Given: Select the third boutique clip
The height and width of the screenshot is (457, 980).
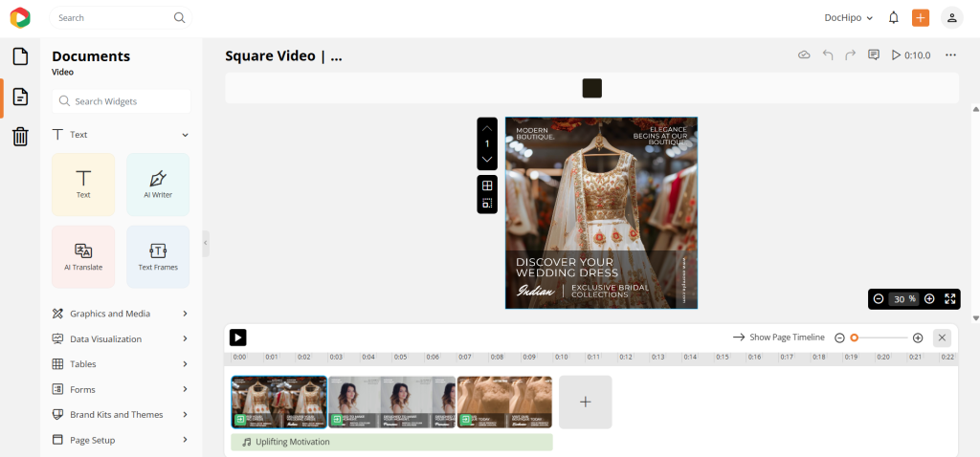Looking at the screenshot, I should (x=504, y=403).
